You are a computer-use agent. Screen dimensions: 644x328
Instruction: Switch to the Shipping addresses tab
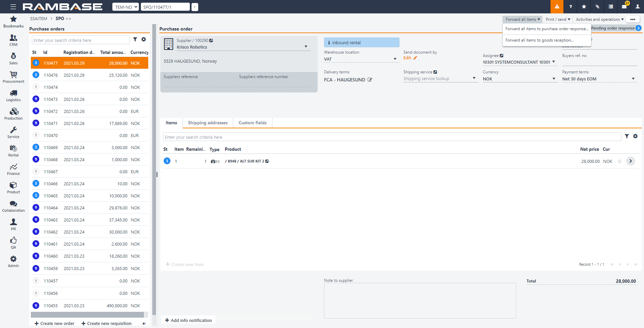pos(208,123)
